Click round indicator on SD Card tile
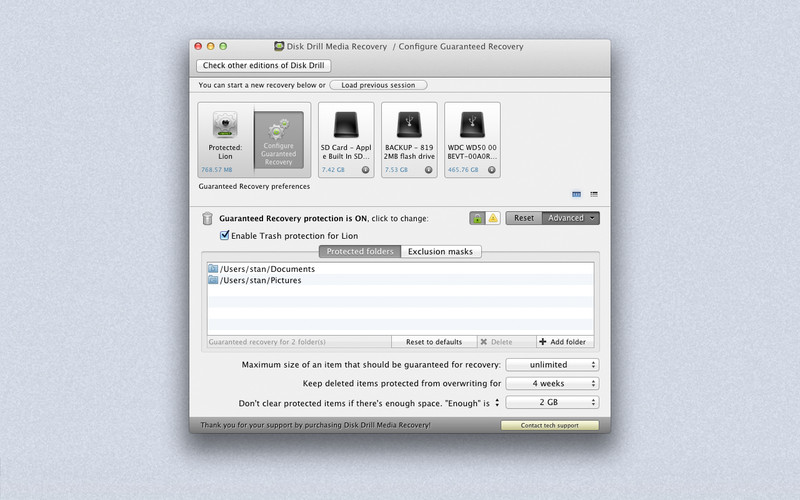 (x=365, y=170)
